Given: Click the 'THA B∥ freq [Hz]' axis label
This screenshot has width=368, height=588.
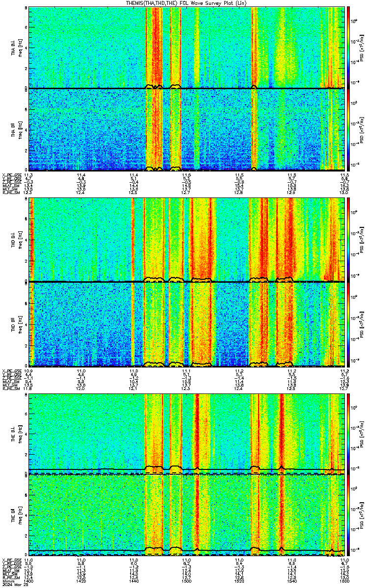Looking at the screenshot, I should [x=16, y=129].
